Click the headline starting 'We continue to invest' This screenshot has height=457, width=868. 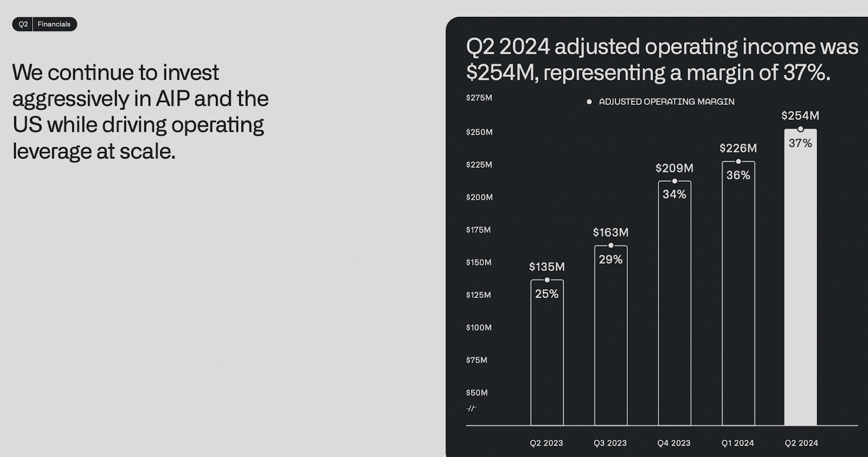[141, 112]
